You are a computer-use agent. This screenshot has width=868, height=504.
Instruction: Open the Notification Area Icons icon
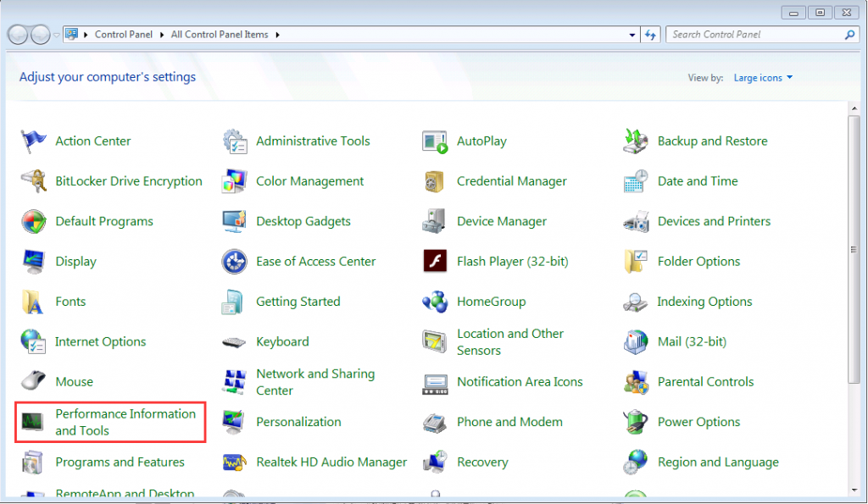pyautogui.click(x=435, y=384)
